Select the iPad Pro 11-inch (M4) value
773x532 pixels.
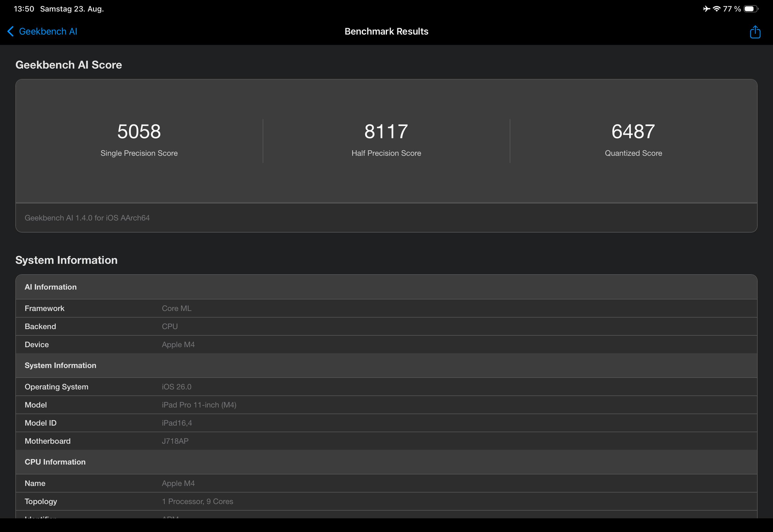pos(199,405)
